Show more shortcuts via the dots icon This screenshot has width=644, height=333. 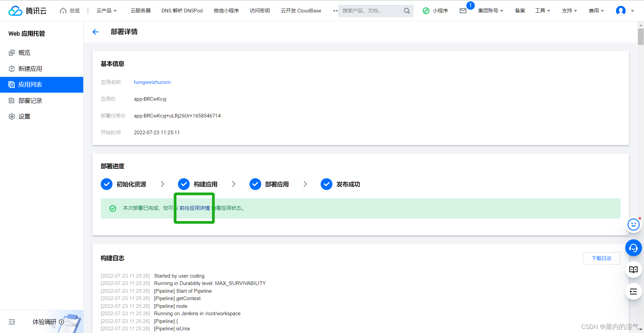point(335,11)
